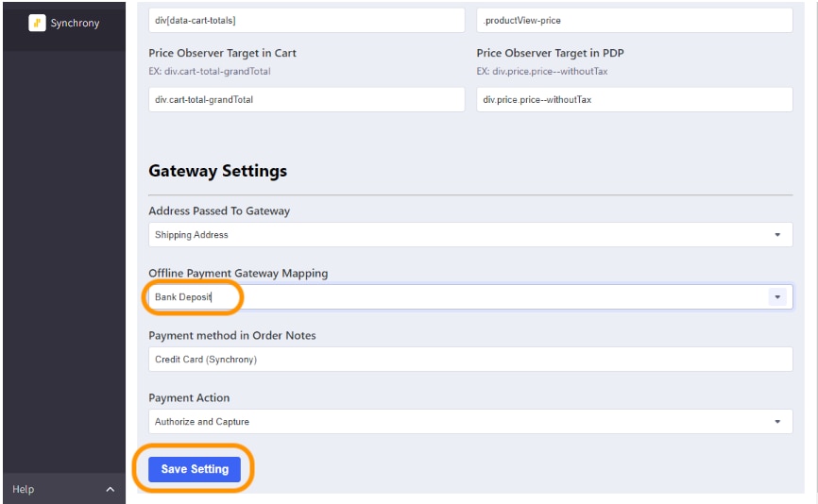
Task: Edit Payment method in Order Notes field
Action: 470,359
